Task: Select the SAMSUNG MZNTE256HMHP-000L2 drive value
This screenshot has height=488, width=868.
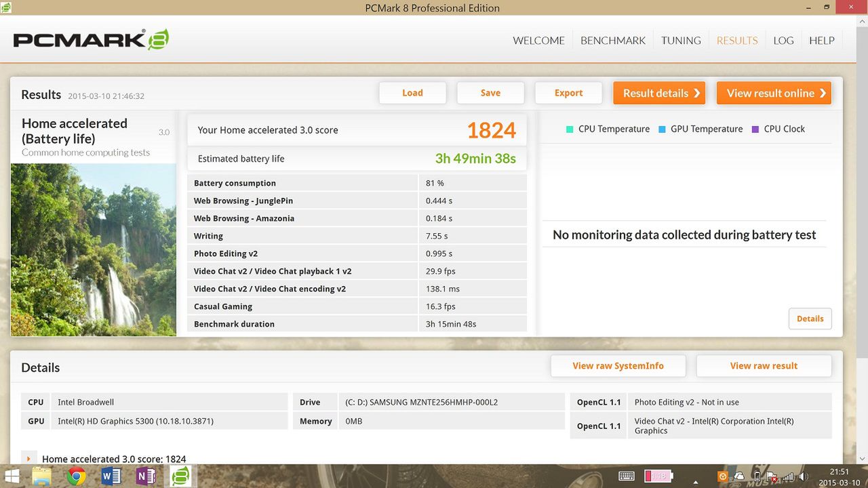Action: click(422, 402)
